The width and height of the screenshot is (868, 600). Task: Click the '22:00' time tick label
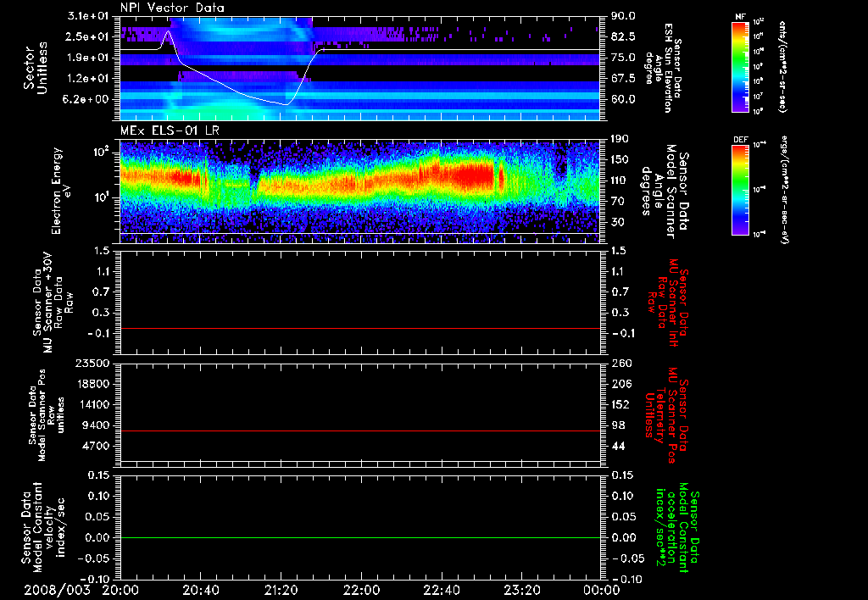pyautogui.click(x=361, y=590)
